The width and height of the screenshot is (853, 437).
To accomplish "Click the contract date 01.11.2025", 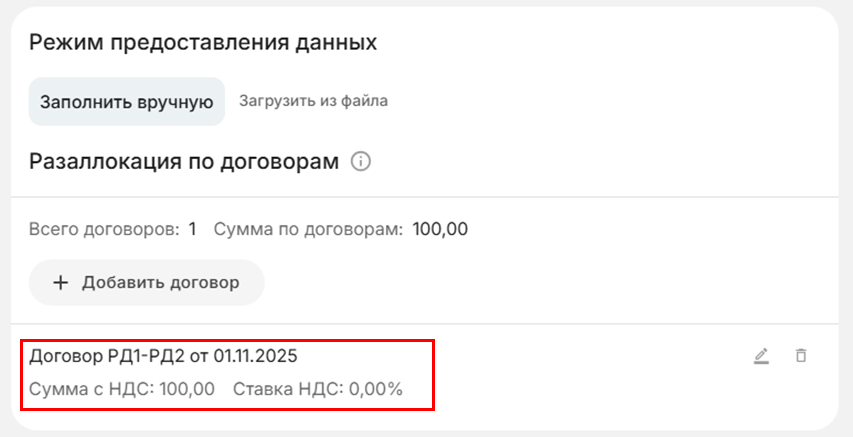I will coord(255,355).
